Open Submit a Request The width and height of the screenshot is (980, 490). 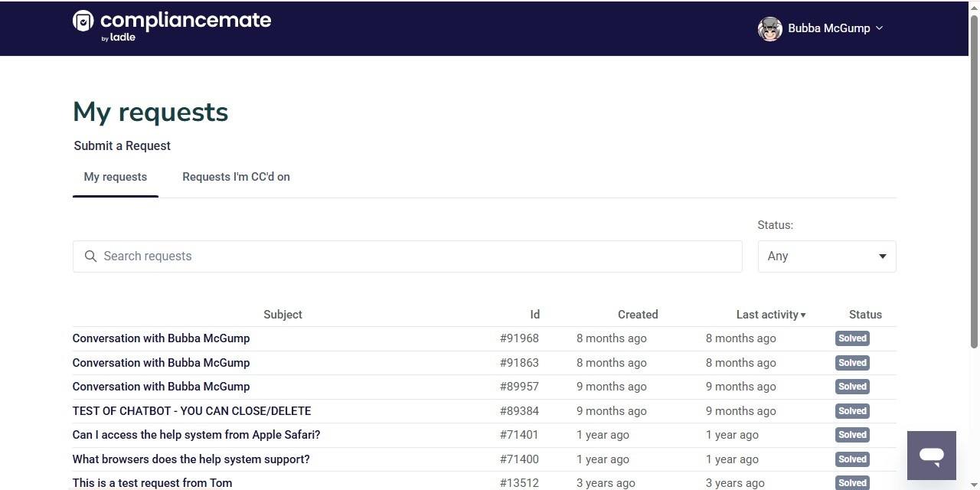coord(122,145)
